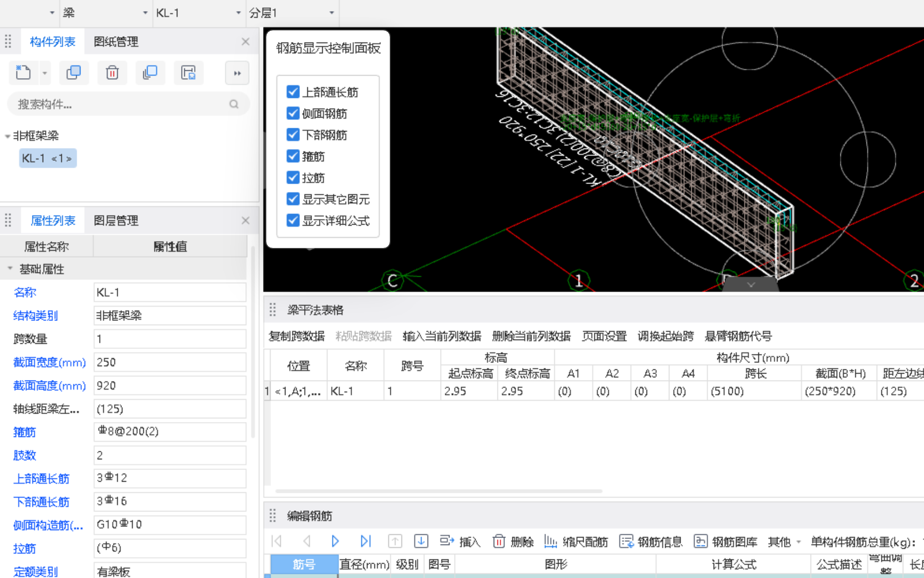Uncheck the 侧面钢筋 checkbox
The image size is (924, 578).
click(293, 113)
